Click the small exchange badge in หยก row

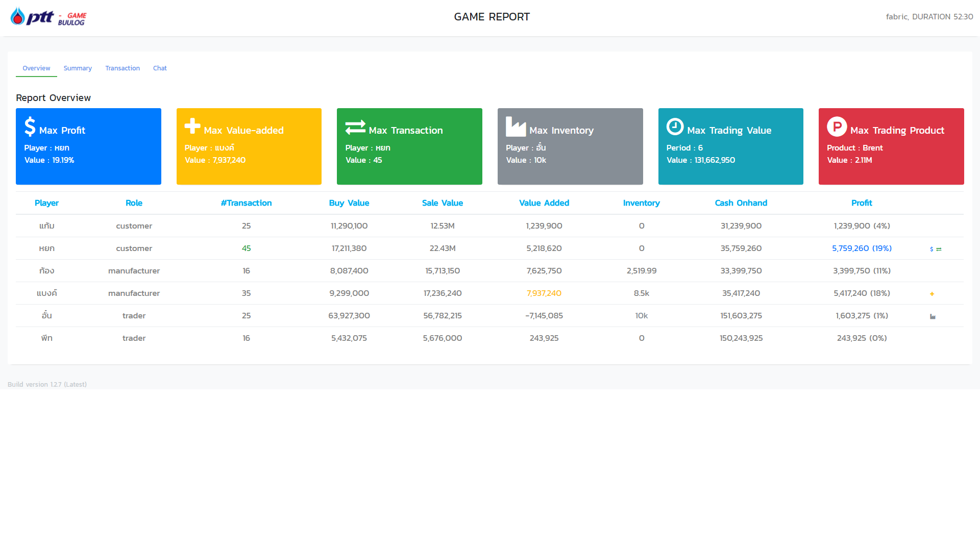[x=939, y=249]
